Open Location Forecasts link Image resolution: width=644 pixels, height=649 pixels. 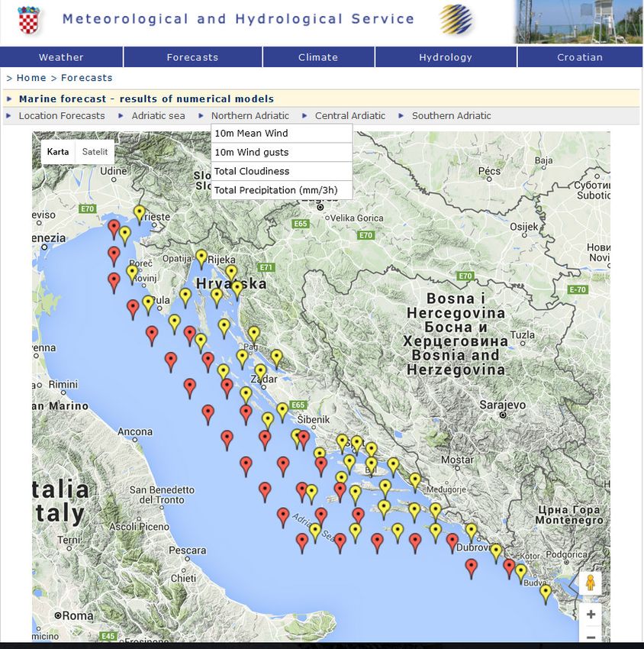coord(62,116)
